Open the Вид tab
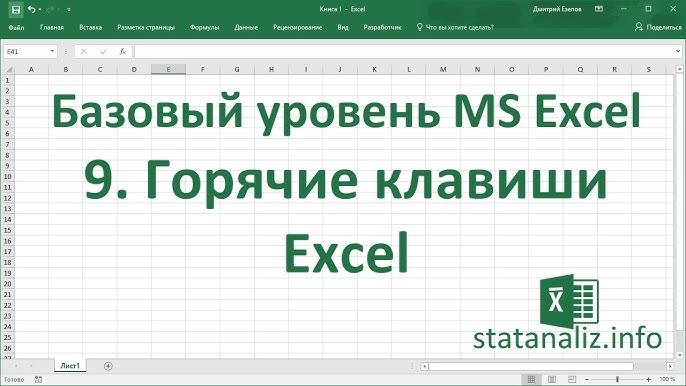The height and width of the screenshot is (386, 686). 343,27
